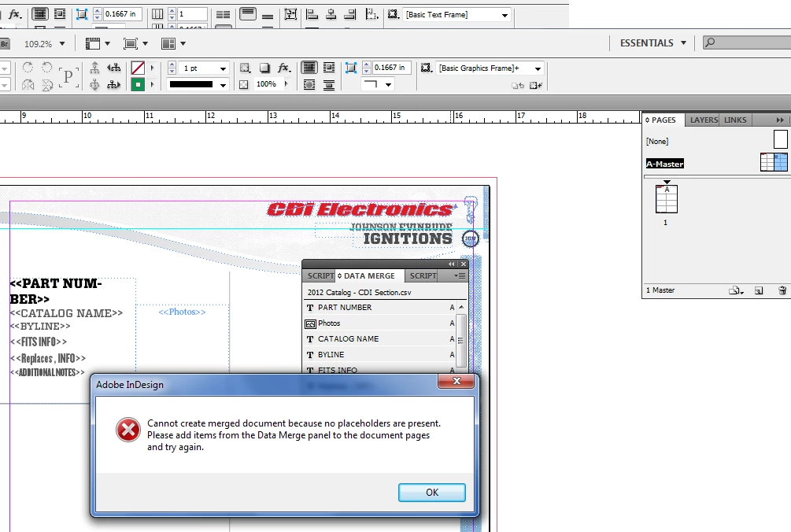Select the CATALOG NAME field in Data Merge

coord(380,339)
